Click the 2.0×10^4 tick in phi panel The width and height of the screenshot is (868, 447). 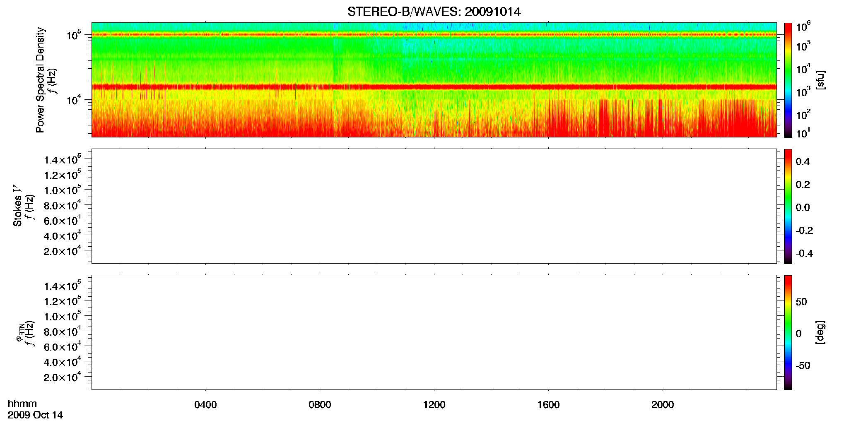pos(63,377)
